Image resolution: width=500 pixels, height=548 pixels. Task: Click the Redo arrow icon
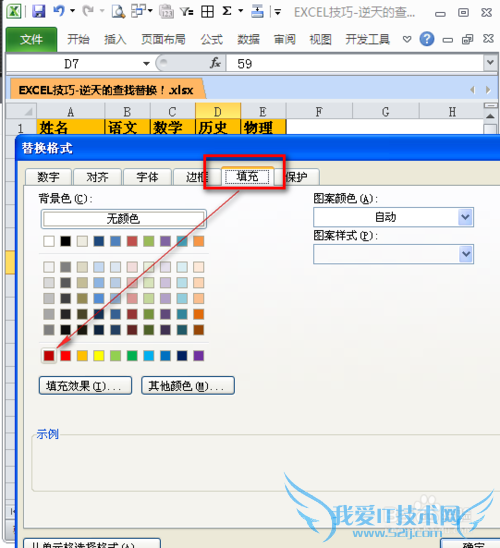[x=88, y=11]
